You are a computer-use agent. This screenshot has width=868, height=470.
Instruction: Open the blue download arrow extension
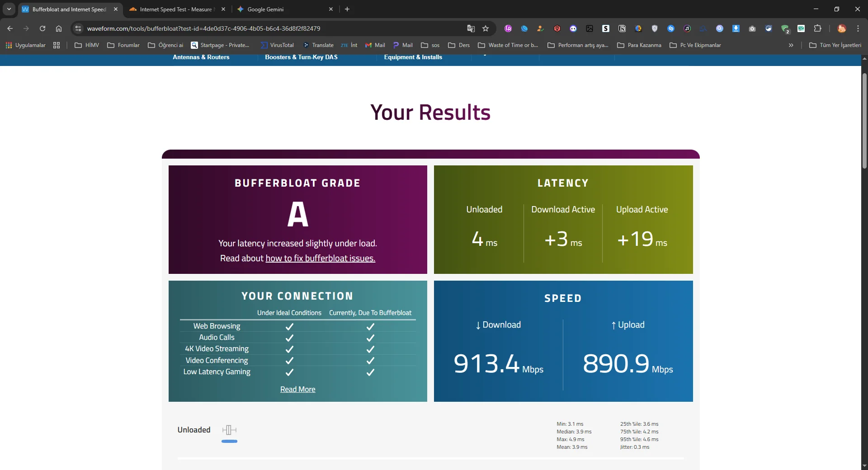(736, 28)
